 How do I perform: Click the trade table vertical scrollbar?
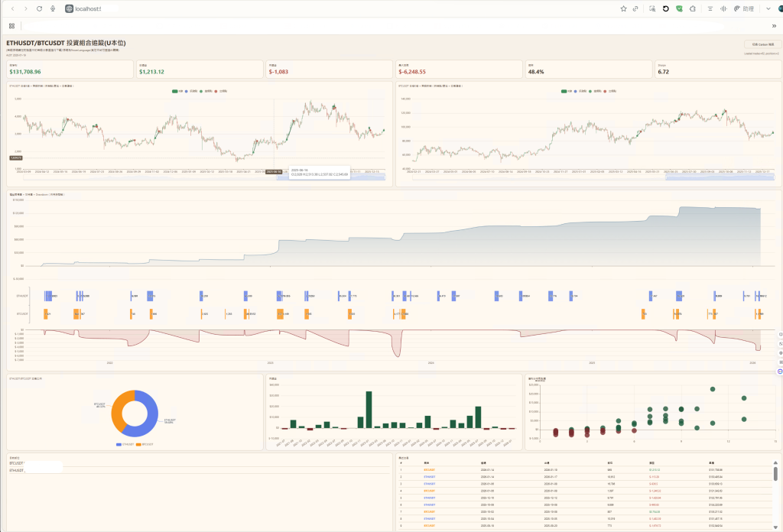(x=775, y=475)
